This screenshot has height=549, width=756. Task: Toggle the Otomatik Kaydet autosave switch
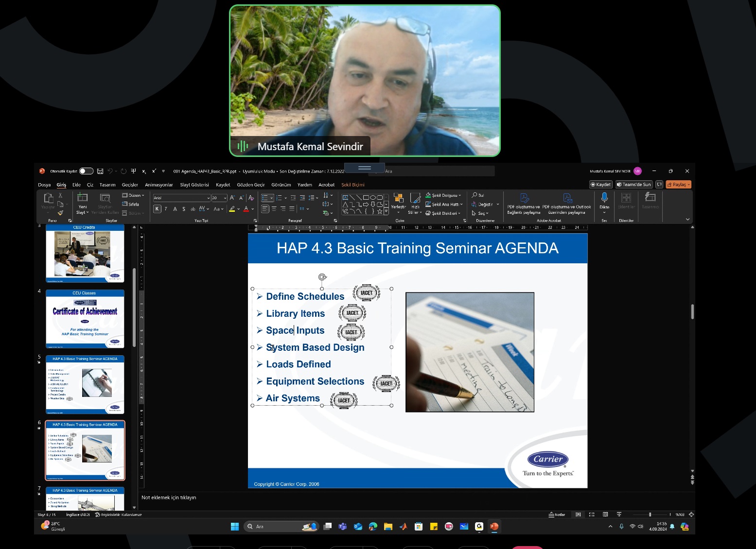(x=86, y=171)
